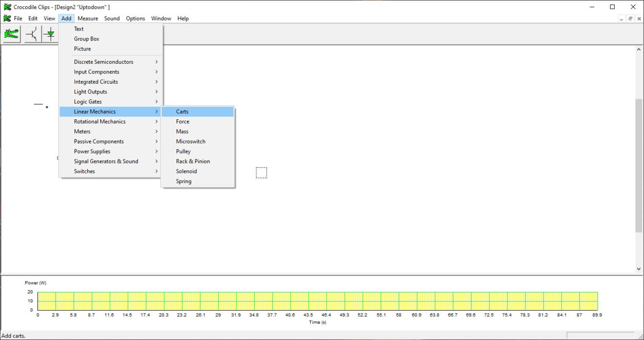Select the green diode toolbar icon
Screen dimensions: 644x340
point(51,34)
